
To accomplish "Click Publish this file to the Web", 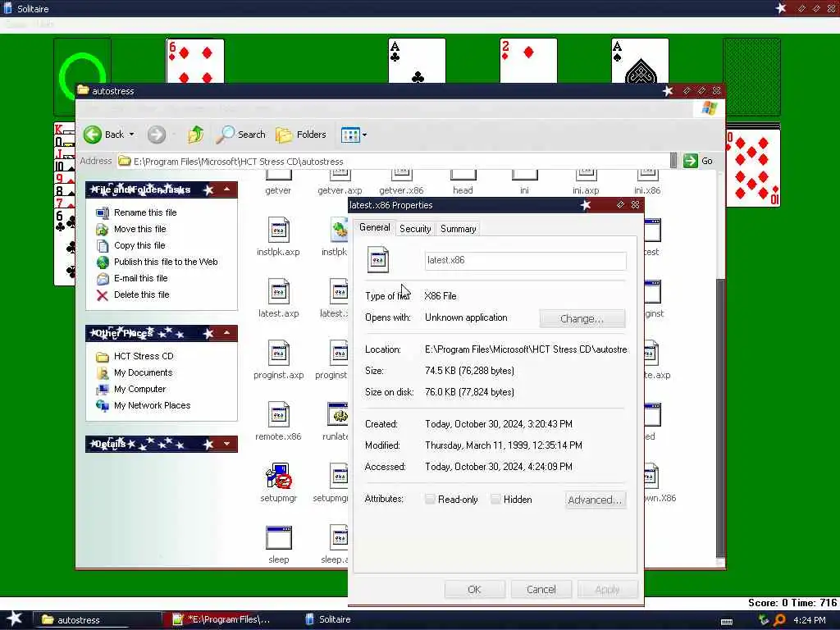I will (166, 262).
